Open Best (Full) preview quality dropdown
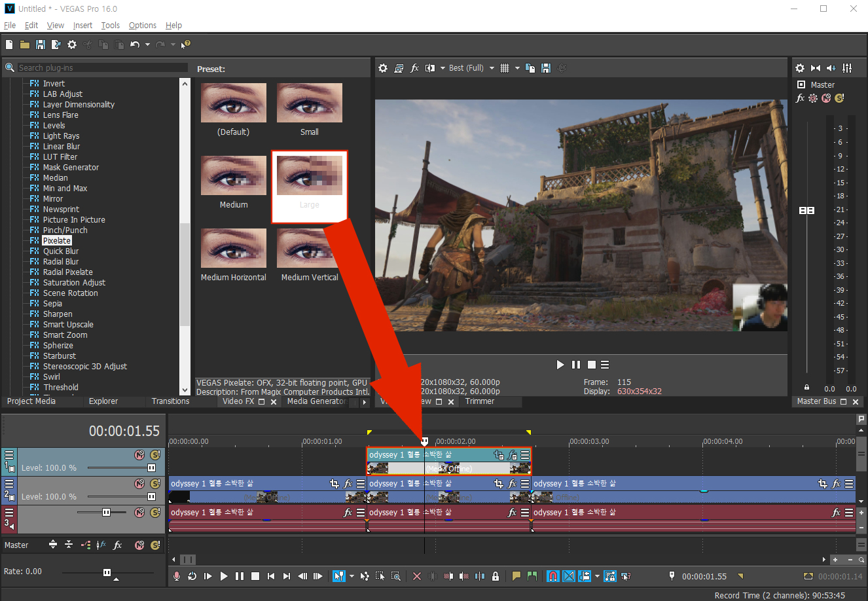 [471, 68]
